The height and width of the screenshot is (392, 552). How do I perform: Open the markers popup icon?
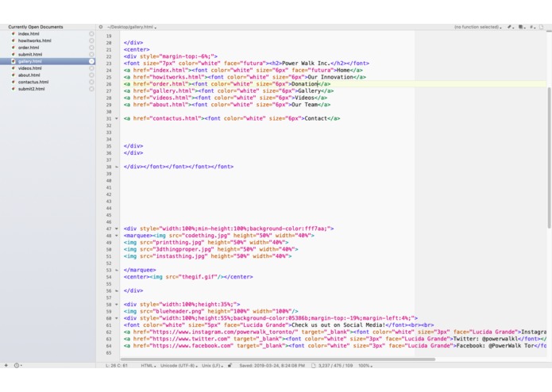pyautogui.click(x=521, y=27)
